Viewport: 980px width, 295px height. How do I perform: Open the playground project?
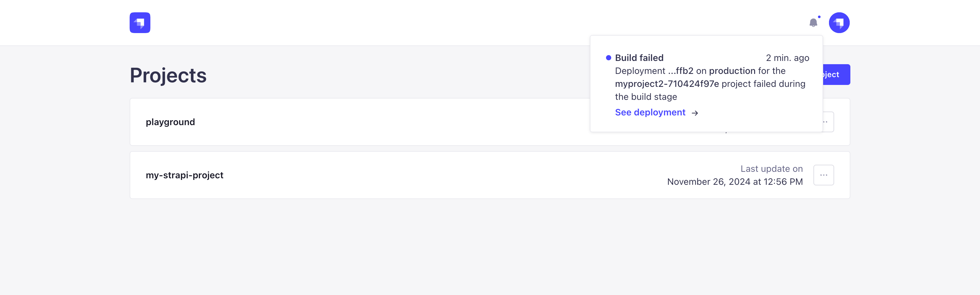pos(170,122)
